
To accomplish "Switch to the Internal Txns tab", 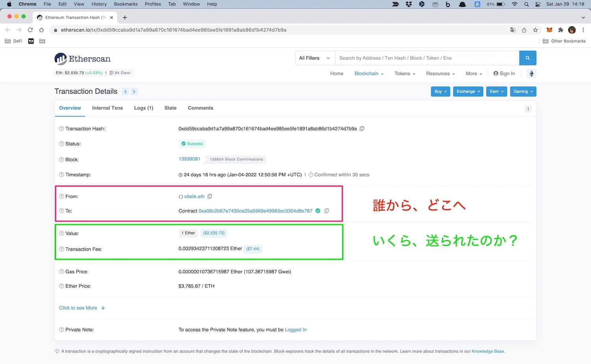I will pyautogui.click(x=108, y=108).
